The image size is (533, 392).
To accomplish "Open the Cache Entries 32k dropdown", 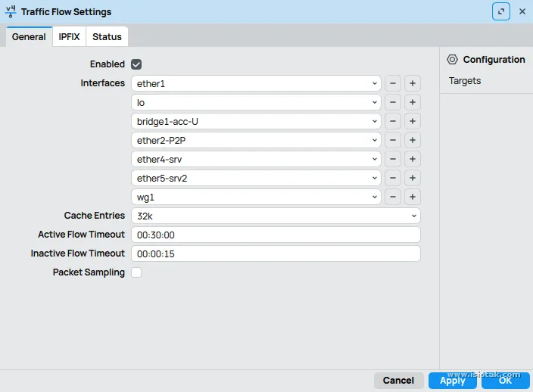I will point(276,216).
